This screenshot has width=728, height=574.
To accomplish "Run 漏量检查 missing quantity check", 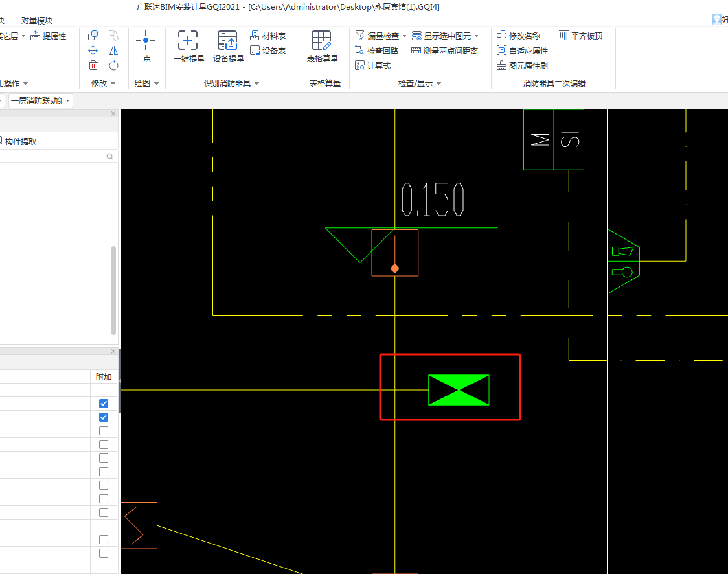I will click(377, 36).
